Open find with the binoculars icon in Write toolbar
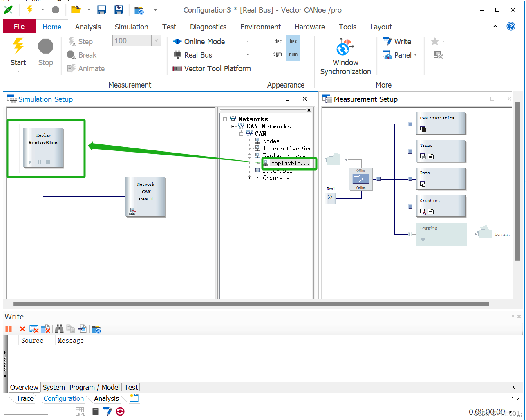 click(x=59, y=329)
